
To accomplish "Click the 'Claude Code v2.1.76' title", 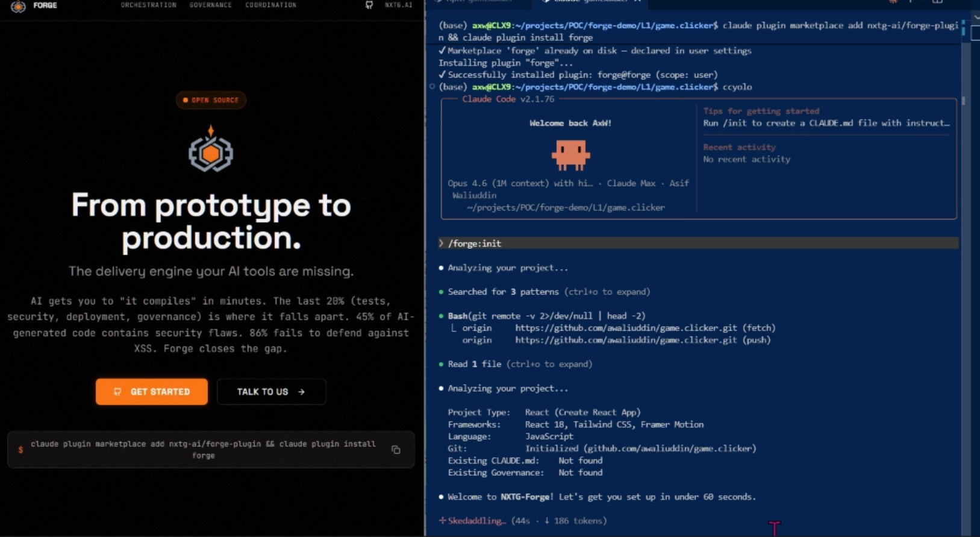I will point(508,99).
